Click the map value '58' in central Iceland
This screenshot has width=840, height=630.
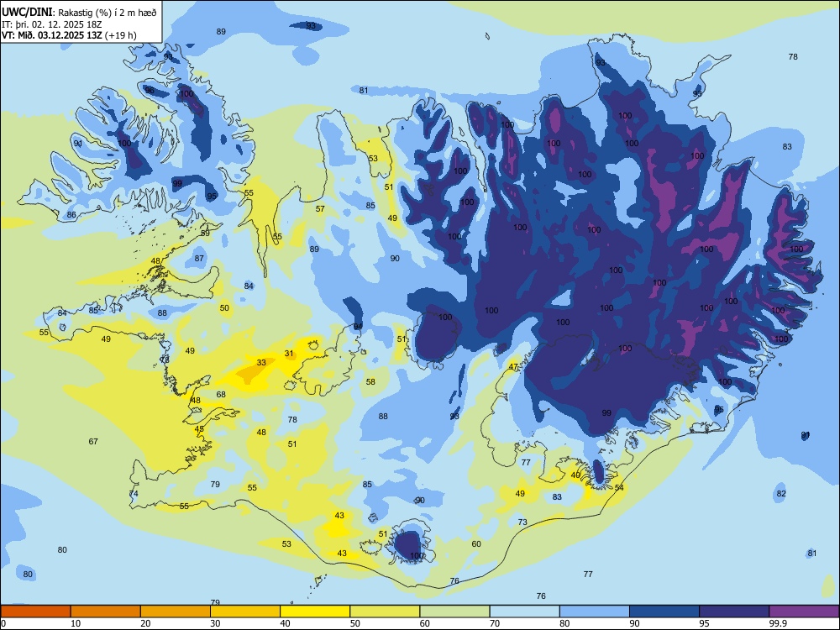[370, 382]
